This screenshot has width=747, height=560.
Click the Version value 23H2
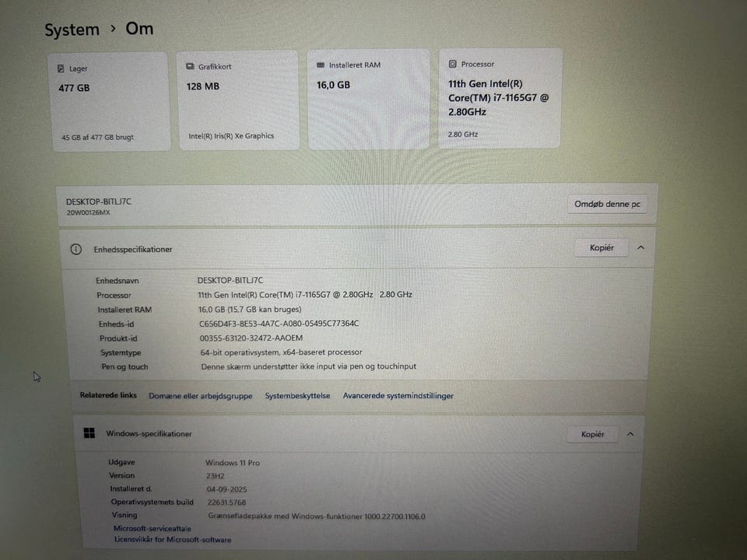tap(216, 476)
